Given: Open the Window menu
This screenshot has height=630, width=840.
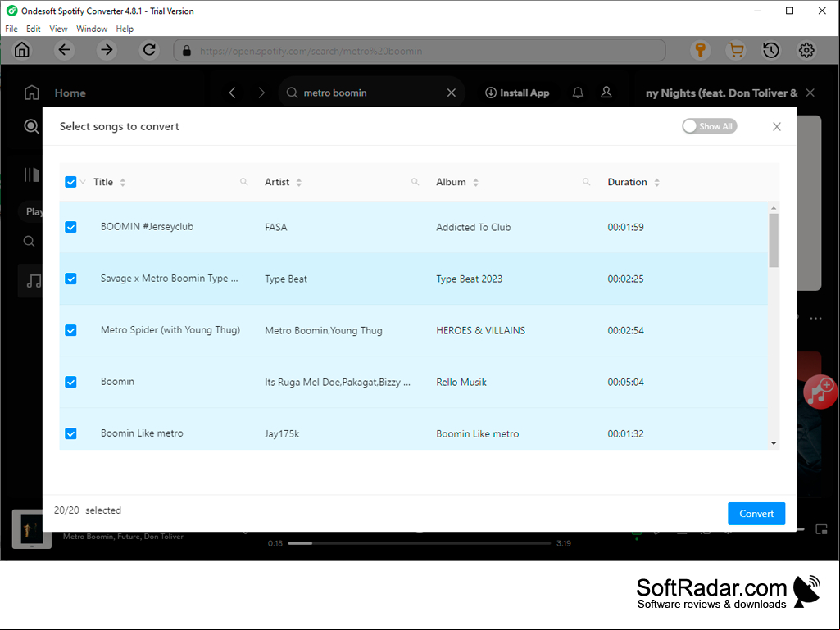Looking at the screenshot, I should pos(92,29).
